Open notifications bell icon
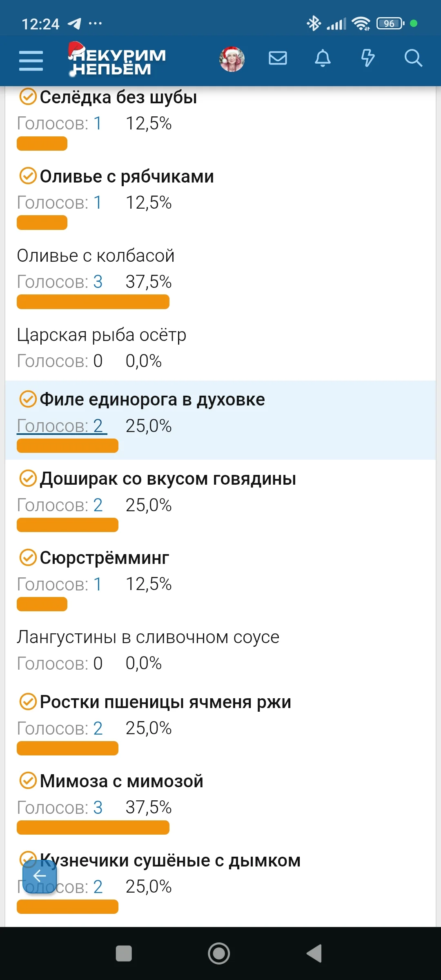The height and width of the screenshot is (980, 441). pos(323,58)
